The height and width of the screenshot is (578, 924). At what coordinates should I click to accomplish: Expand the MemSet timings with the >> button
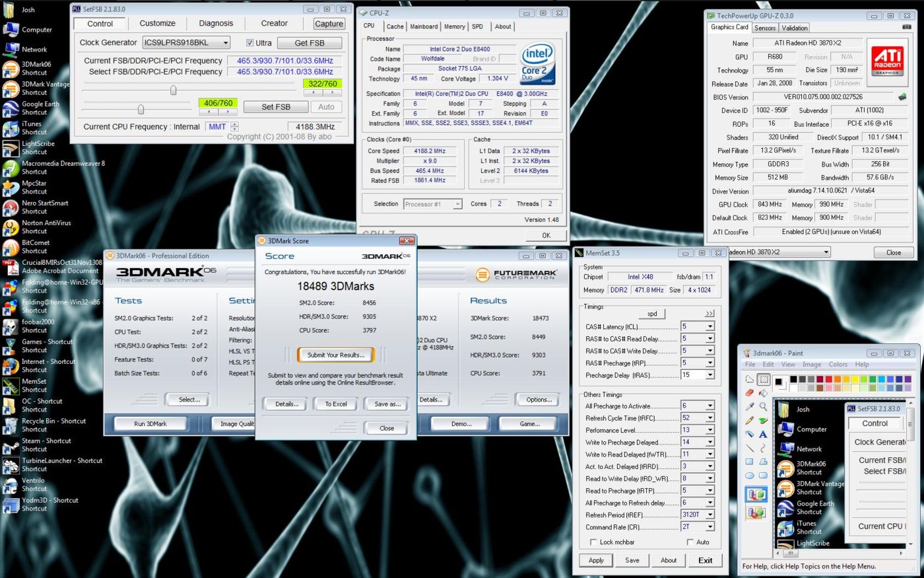click(x=709, y=314)
